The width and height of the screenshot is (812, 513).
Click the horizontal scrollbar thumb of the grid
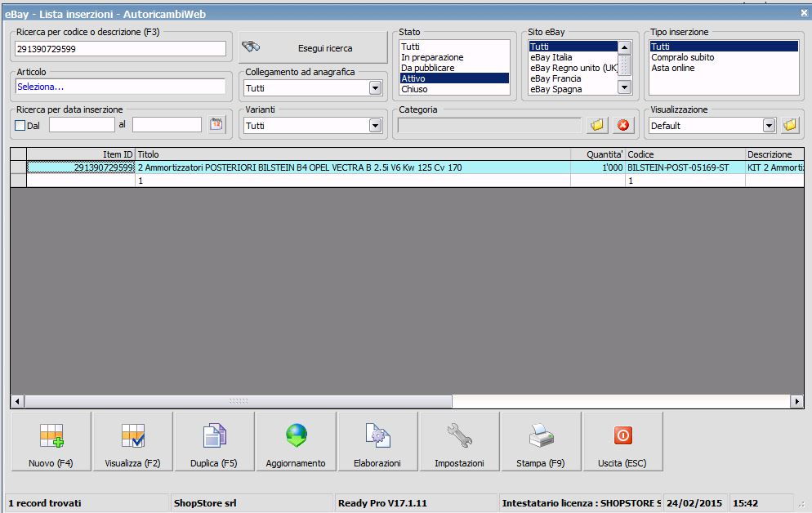point(239,401)
